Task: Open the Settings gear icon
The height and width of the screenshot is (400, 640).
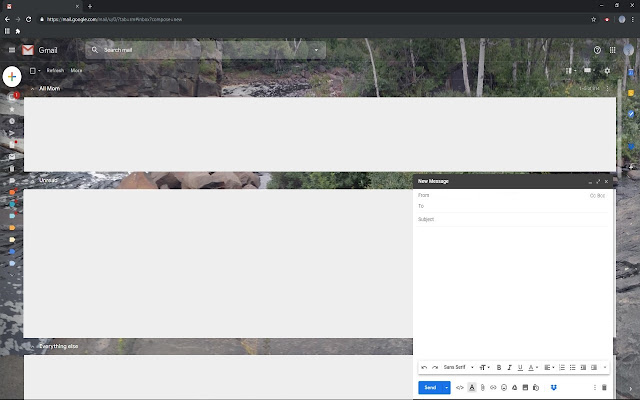Action: coord(607,71)
